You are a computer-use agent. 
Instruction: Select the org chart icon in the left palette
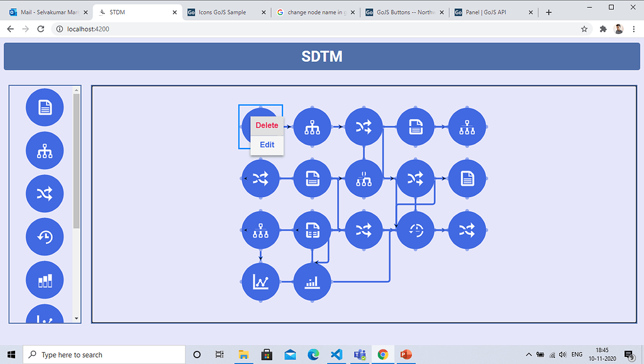45,151
